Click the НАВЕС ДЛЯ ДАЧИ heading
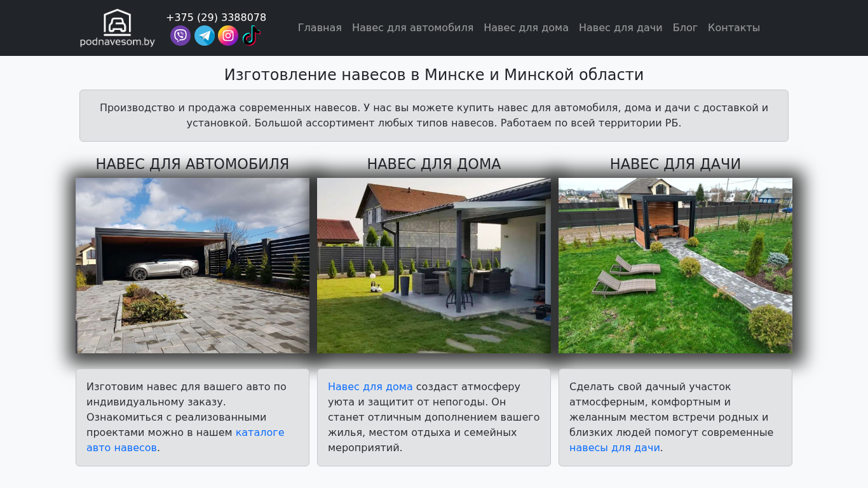This screenshot has width=868, height=488. pyautogui.click(x=675, y=164)
